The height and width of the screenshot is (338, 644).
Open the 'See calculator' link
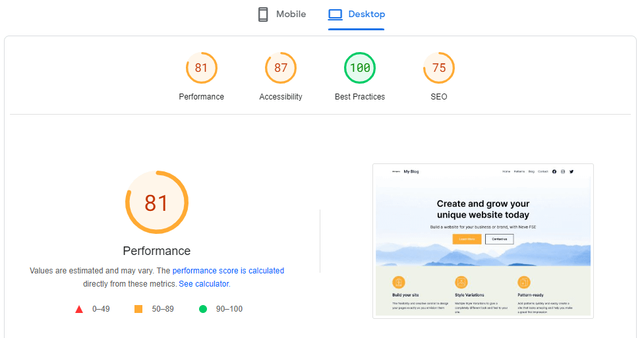[204, 284]
